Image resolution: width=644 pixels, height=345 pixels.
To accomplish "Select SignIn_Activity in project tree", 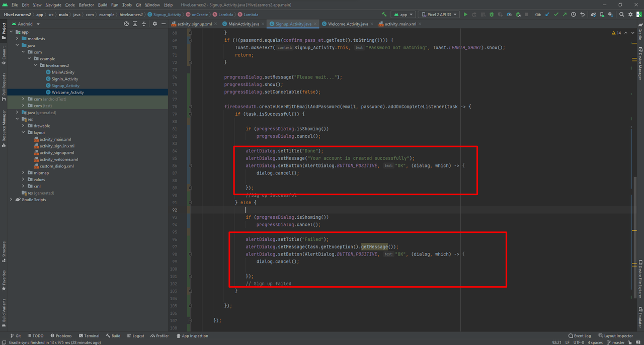I will (x=65, y=79).
